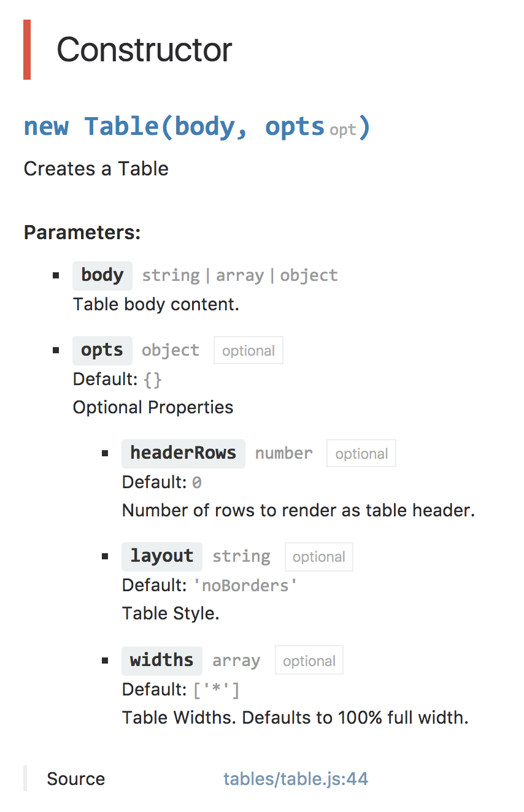Click the widths property name tag
This screenshot has width=524, height=812.
click(x=162, y=661)
